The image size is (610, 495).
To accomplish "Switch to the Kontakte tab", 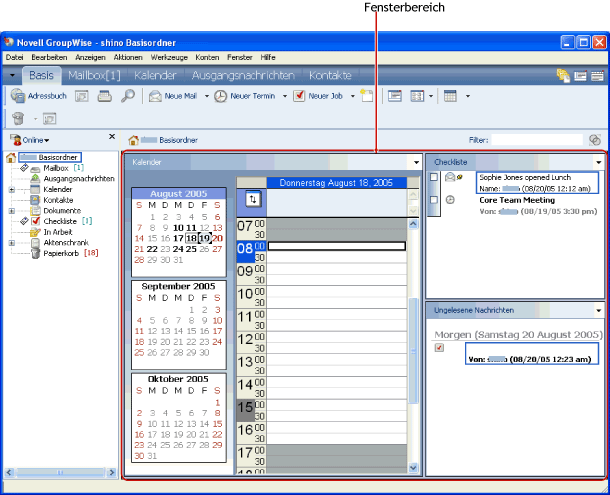I will pyautogui.click(x=330, y=75).
